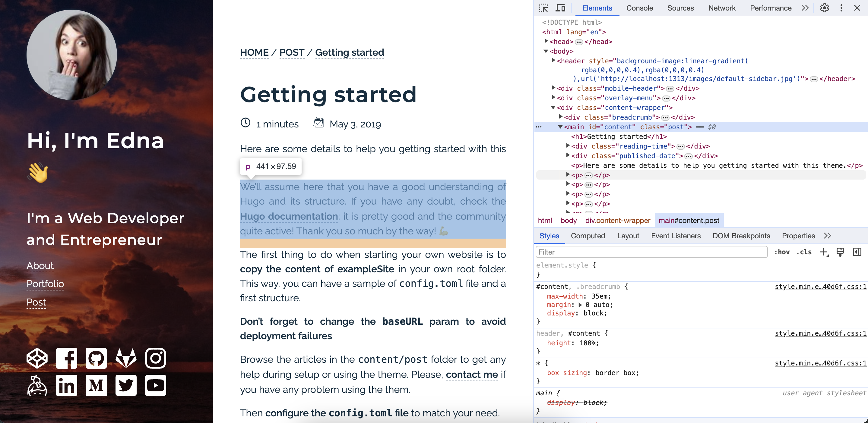
Task: Open the Computed styles tab
Action: tap(588, 236)
